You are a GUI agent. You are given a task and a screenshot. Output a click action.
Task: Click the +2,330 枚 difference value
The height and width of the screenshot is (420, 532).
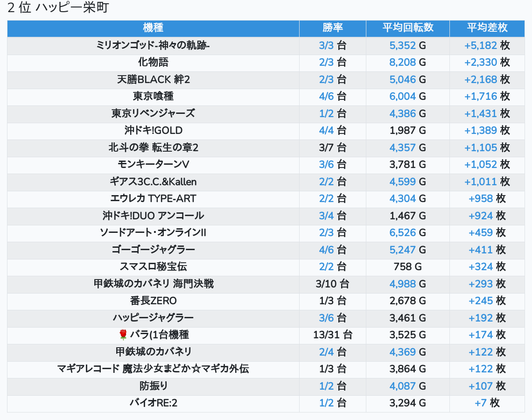click(x=487, y=63)
